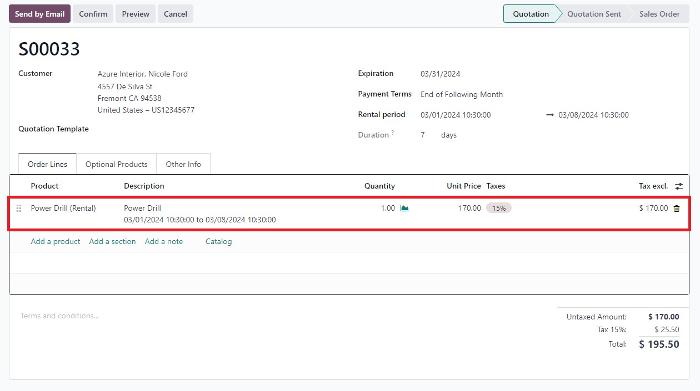Image resolution: width=700 pixels, height=391 pixels.
Task: Click the Duration help question mark
Action: tap(392, 132)
